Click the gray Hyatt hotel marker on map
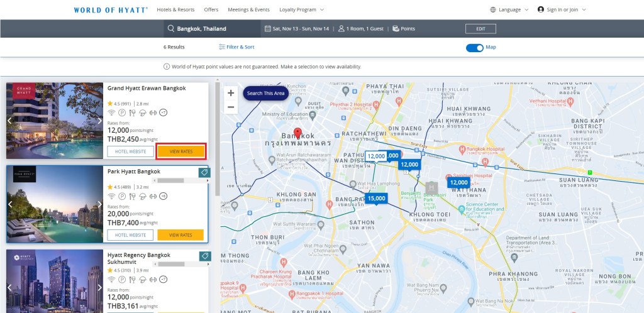Image resolution: width=644 pixels, height=313 pixels. coord(431,187)
